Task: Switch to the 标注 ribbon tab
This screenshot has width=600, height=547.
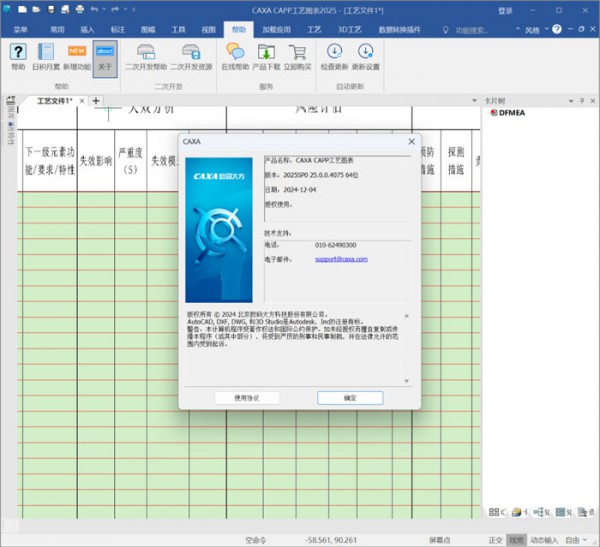Action: point(117,29)
